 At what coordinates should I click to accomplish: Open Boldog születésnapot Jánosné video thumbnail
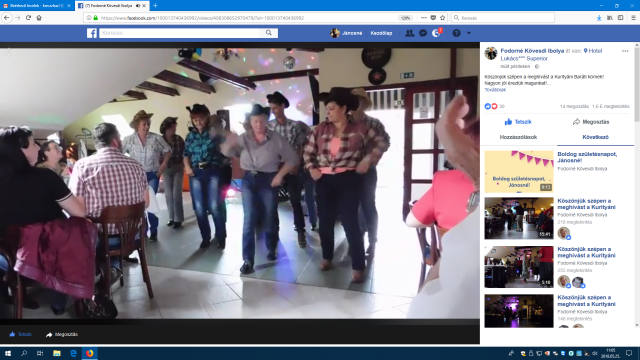coord(519,171)
